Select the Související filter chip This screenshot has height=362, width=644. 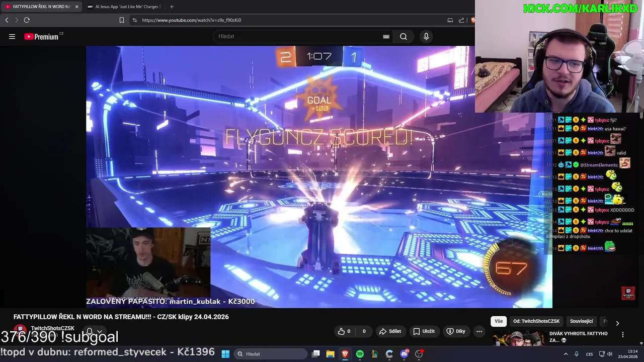pyautogui.click(x=582, y=321)
